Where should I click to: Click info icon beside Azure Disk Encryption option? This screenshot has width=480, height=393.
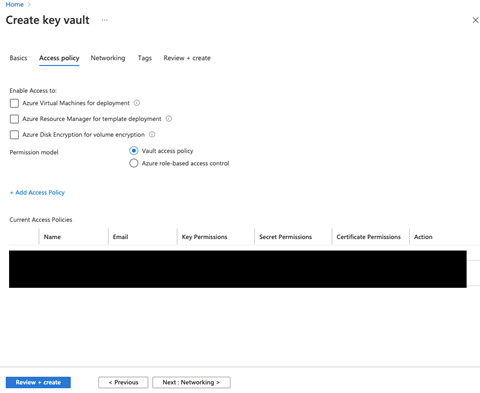tap(152, 134)
